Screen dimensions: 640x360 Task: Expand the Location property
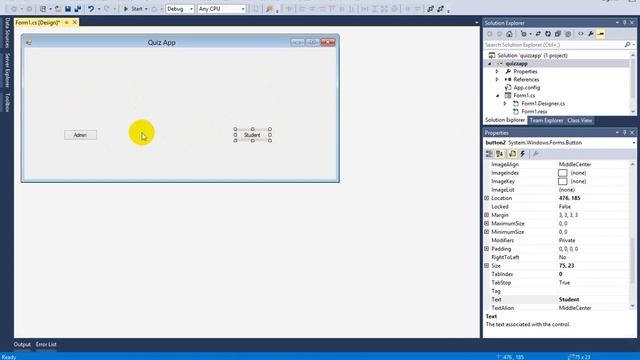(487, 198)
